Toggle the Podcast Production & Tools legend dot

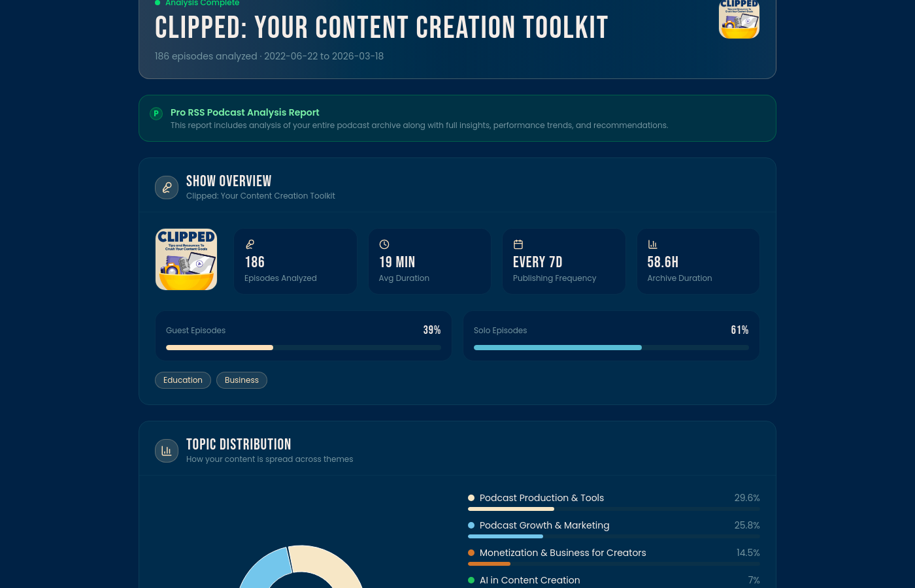pos(471,498)
